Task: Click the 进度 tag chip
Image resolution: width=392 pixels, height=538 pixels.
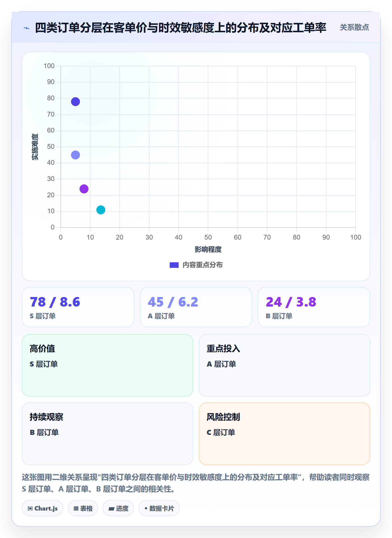Action: click(118, 508)
